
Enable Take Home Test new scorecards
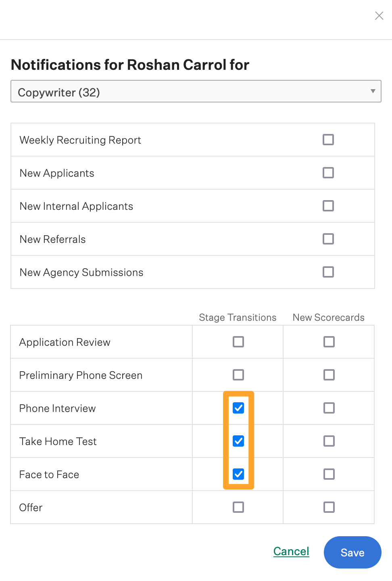329,441
